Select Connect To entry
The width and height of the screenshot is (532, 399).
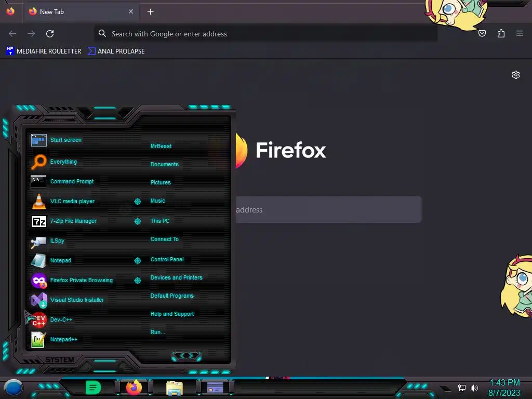coord(164,239)
